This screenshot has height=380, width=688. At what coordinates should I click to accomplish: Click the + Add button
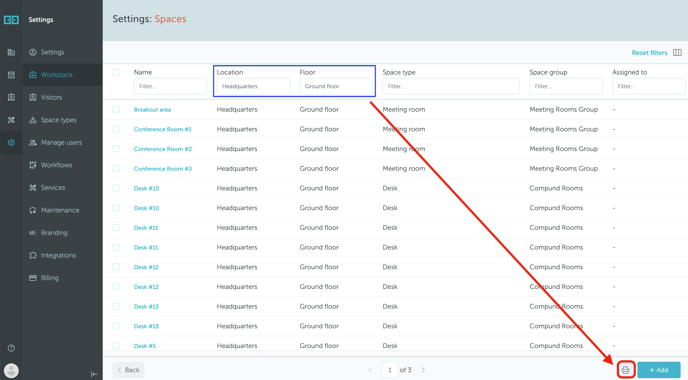tap(659, 370)
